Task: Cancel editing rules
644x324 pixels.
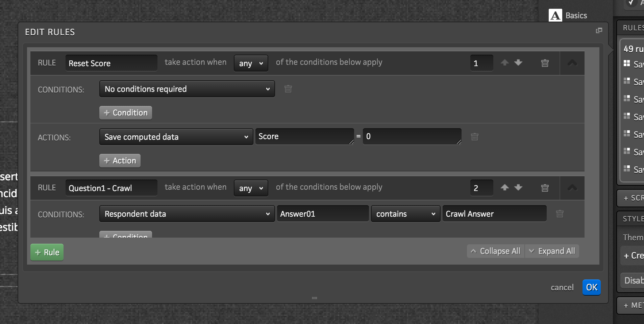Action: point(562,288)
